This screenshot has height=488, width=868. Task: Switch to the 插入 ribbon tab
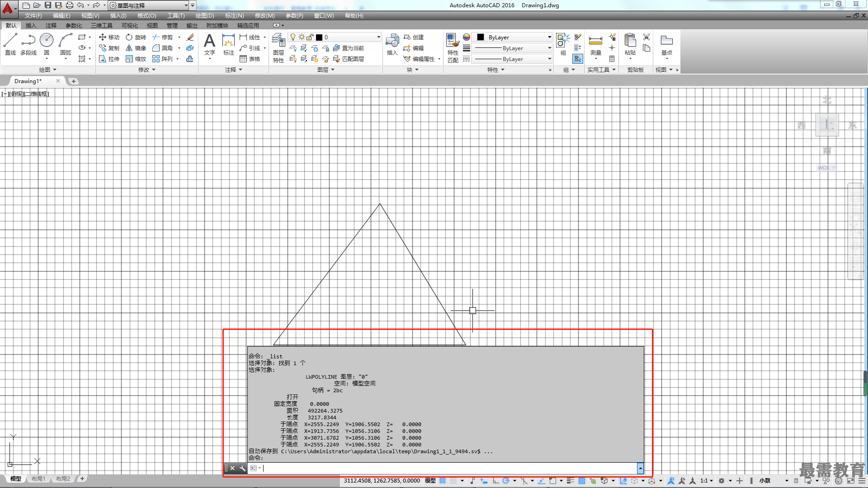click(31, 26)
